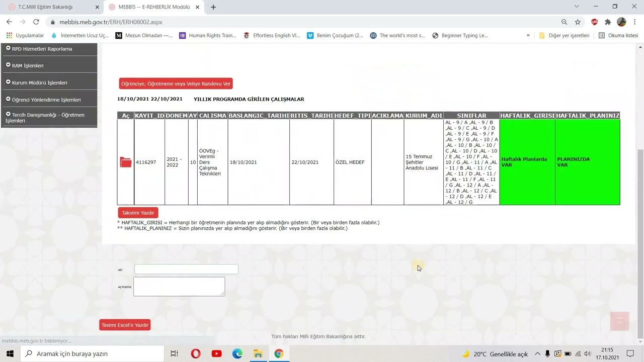Expand Tercih Danışmanlığı - Öğretmen İşlemleri menu

tap(49, 118)
